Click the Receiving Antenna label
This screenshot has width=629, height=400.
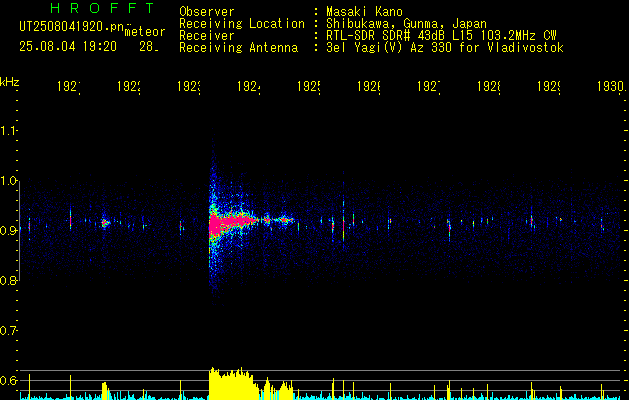point(238,48)
